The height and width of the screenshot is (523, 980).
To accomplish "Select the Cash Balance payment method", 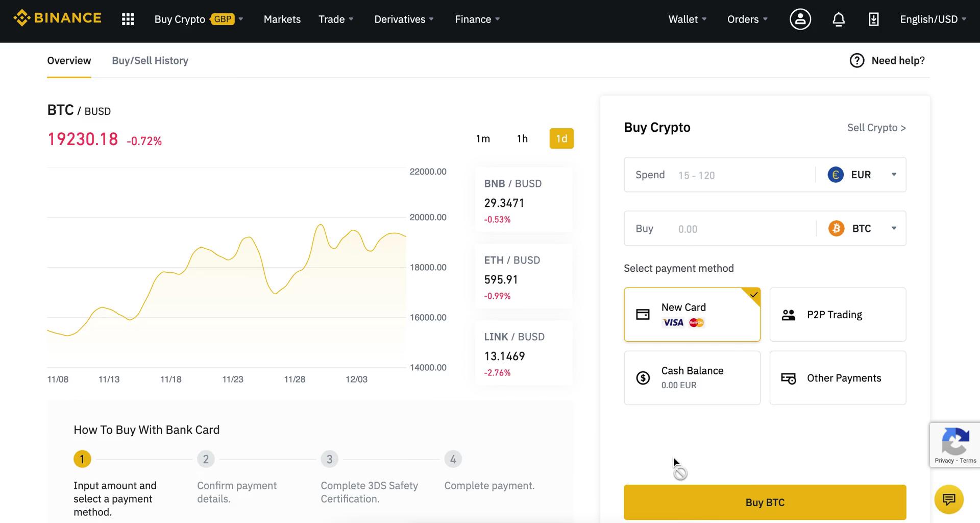I will click(692, 378).
